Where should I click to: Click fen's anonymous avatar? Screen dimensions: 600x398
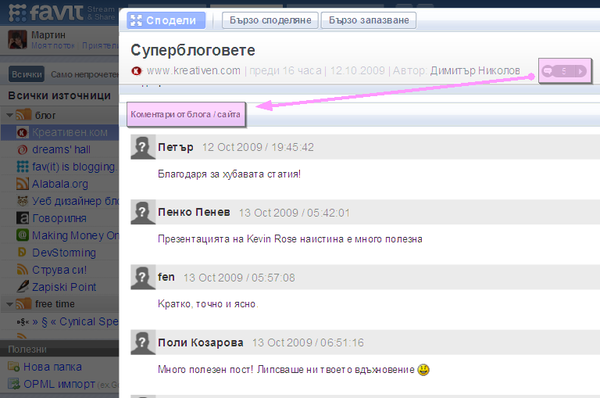pos(142,277)
